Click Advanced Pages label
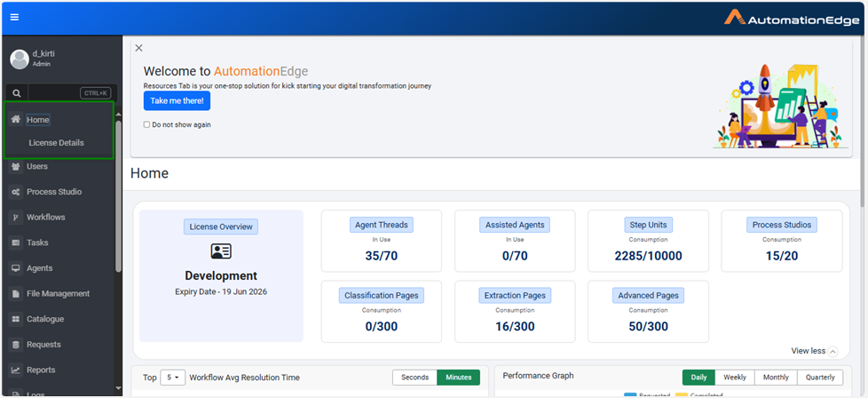The image size is (868, 398). [648, 296]
